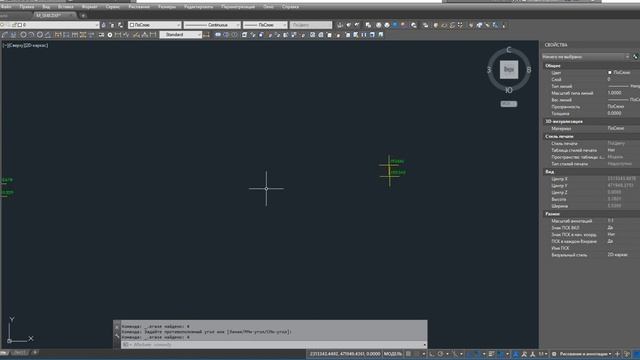Click the Arc Length dimension icon

5,35
